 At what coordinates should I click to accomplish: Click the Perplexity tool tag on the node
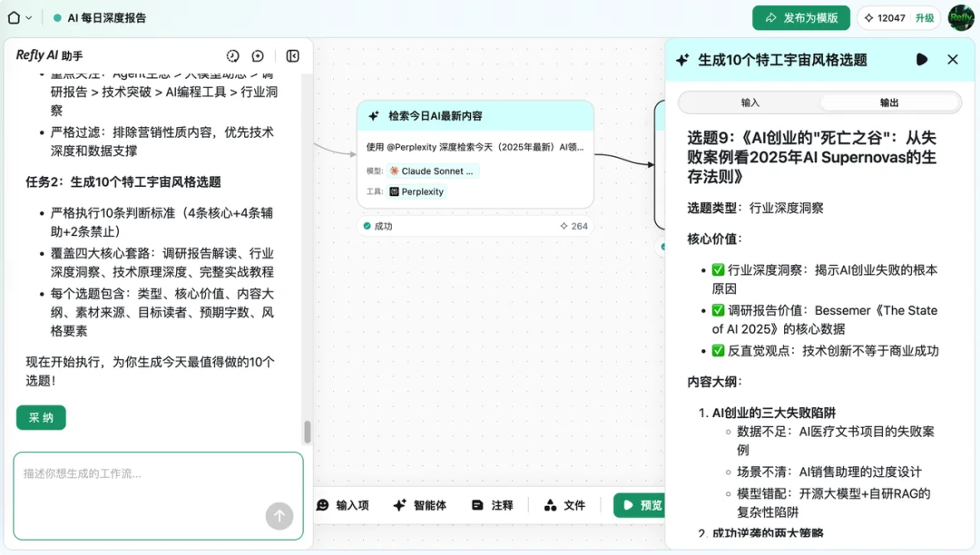[x=415, y=191]
